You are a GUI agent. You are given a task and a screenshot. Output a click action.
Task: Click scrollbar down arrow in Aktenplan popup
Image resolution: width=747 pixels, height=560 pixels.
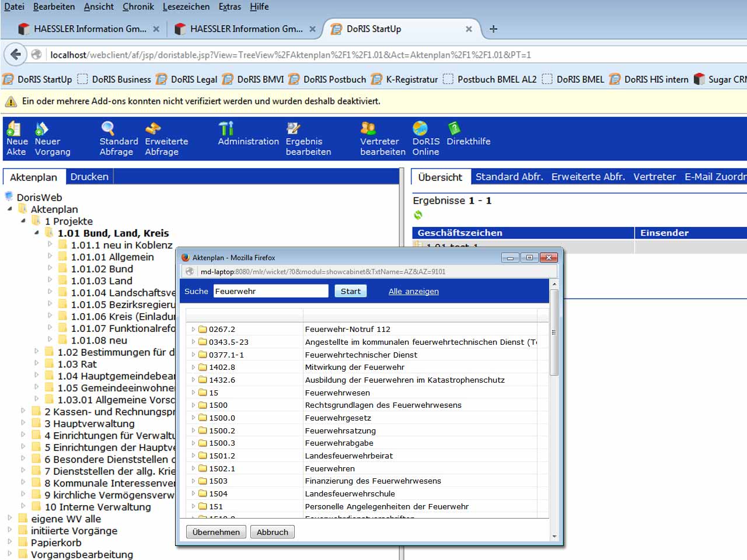[x=554, y=537]
